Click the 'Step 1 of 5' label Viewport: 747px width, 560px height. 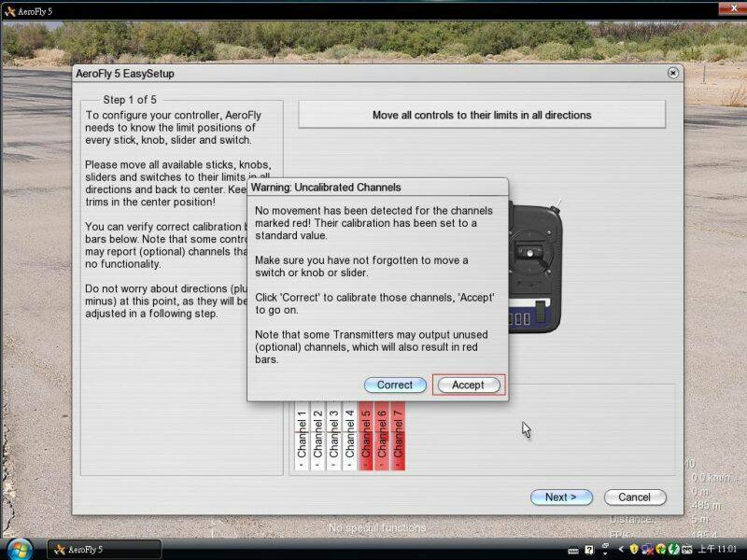[x=130, y=100]
